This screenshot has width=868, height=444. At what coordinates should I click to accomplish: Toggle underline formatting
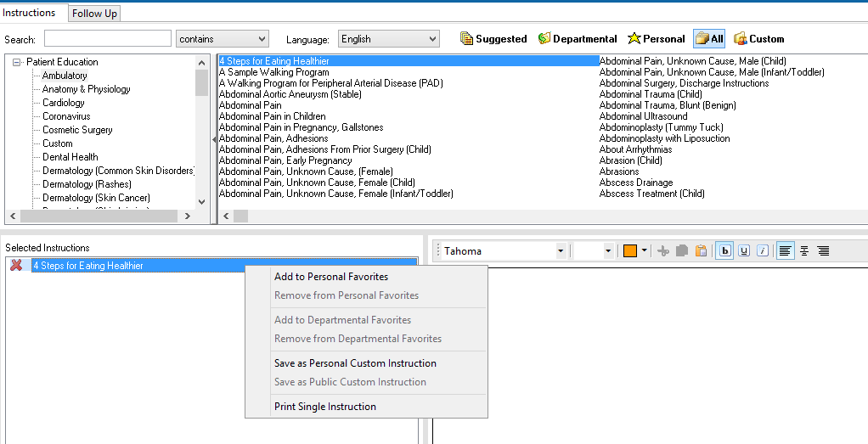[x=744, y=251]
